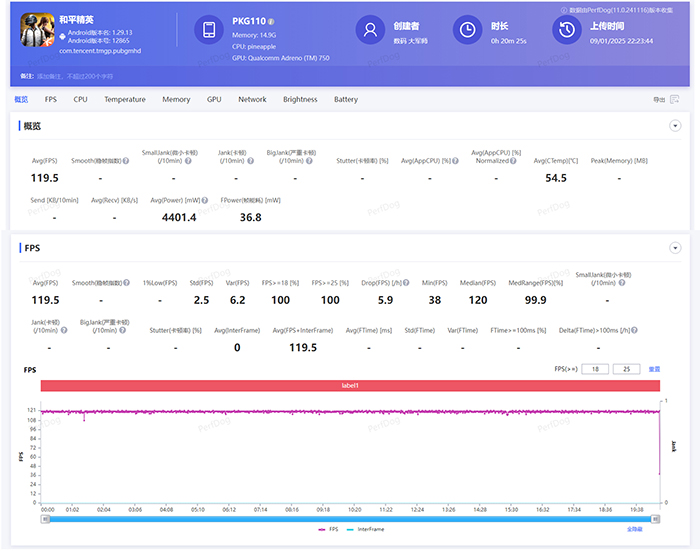Click the 全隐藏 hide-all link

point(634,528)
